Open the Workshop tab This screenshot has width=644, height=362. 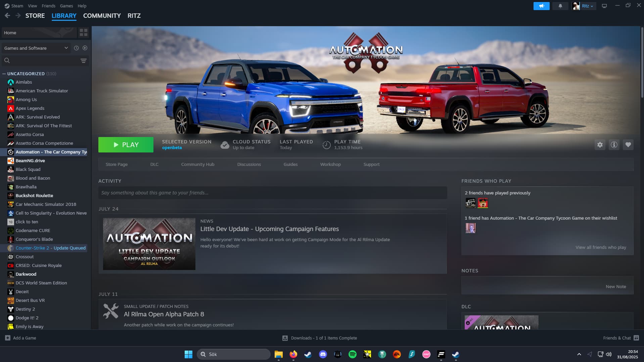(330, 165)
